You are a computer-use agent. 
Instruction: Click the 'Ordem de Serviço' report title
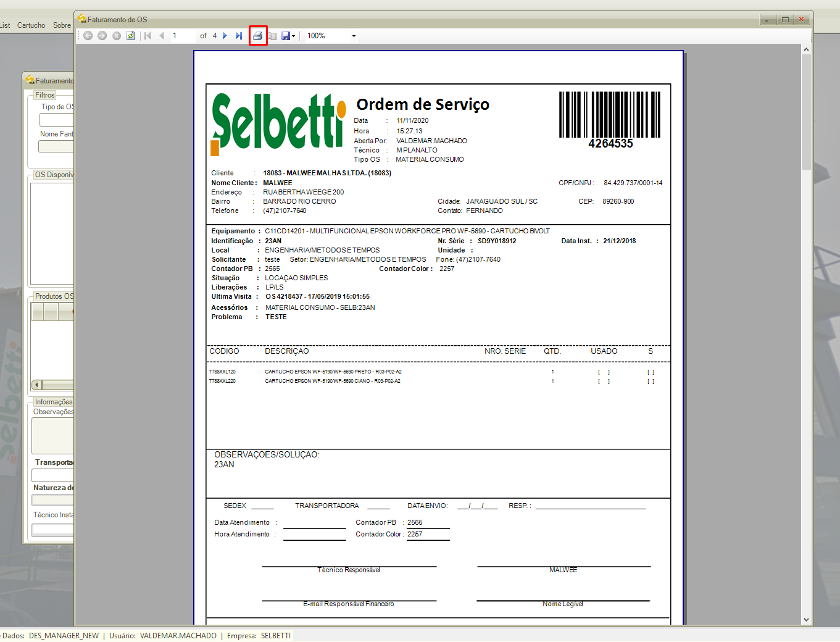click(423, 104)
